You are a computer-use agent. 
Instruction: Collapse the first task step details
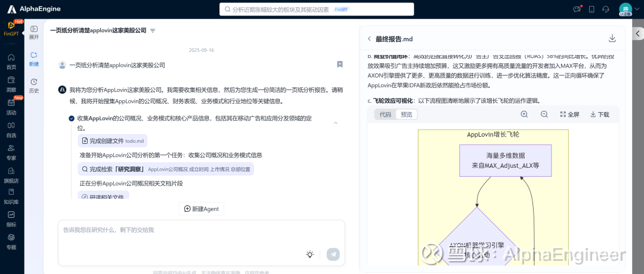pyautogui.click(x=336, y=122)
